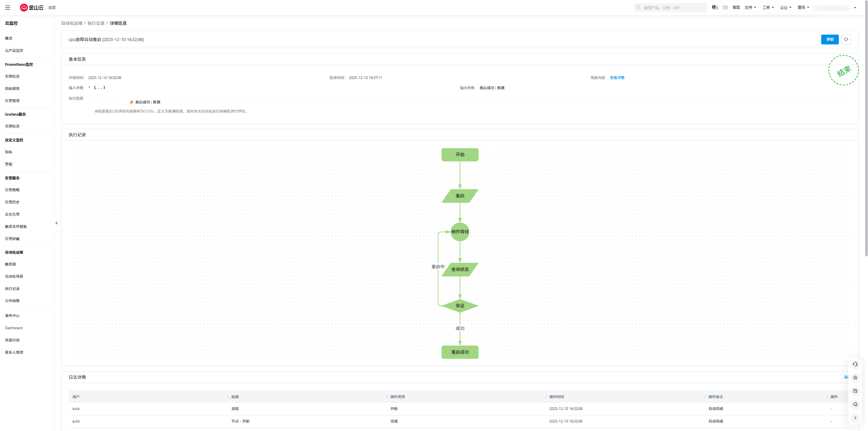Click the blue 评价 button
This screenshot has width=868, height=431.
(829, 39)
